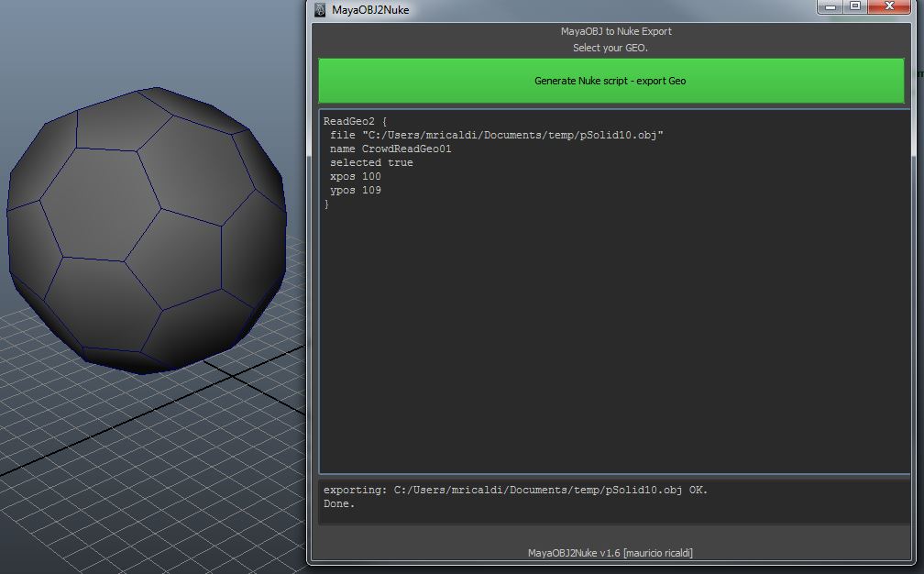
Task: Click Generate Nuke script - export Geo button
Action: 610,81
